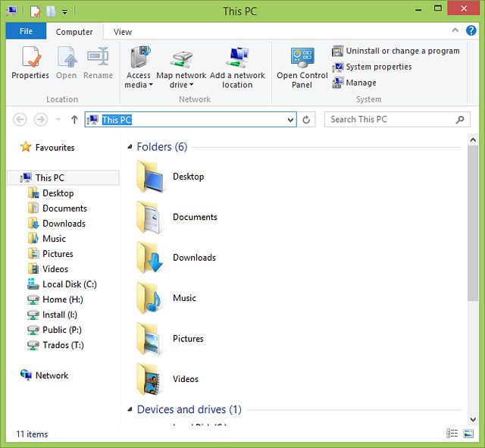The width and height of the screenshot is (485, 448).
Task: Minimize the ribbon with the chevron
Action: tap(455, 30)
